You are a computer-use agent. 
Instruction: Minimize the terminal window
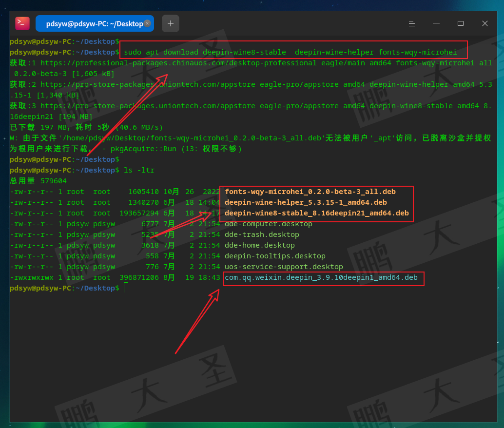[436, 23]
